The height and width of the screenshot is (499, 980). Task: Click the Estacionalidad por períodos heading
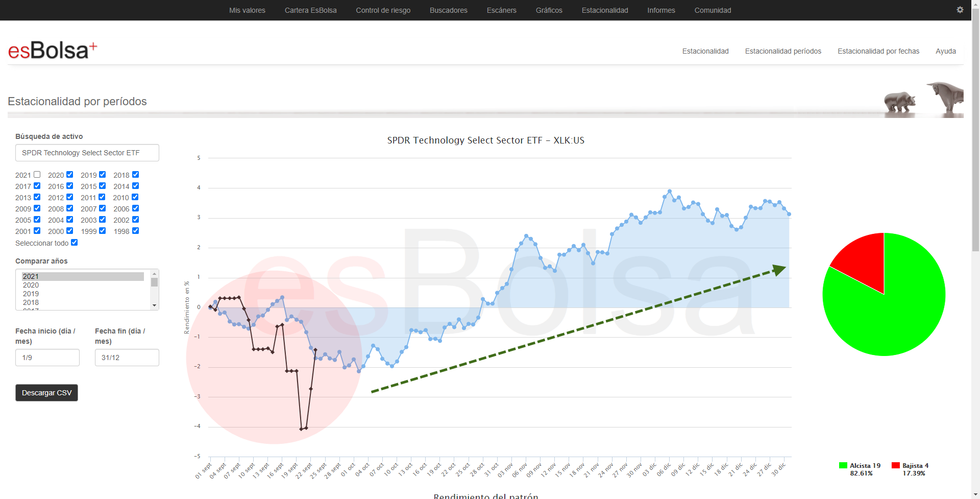coord(77,101)
